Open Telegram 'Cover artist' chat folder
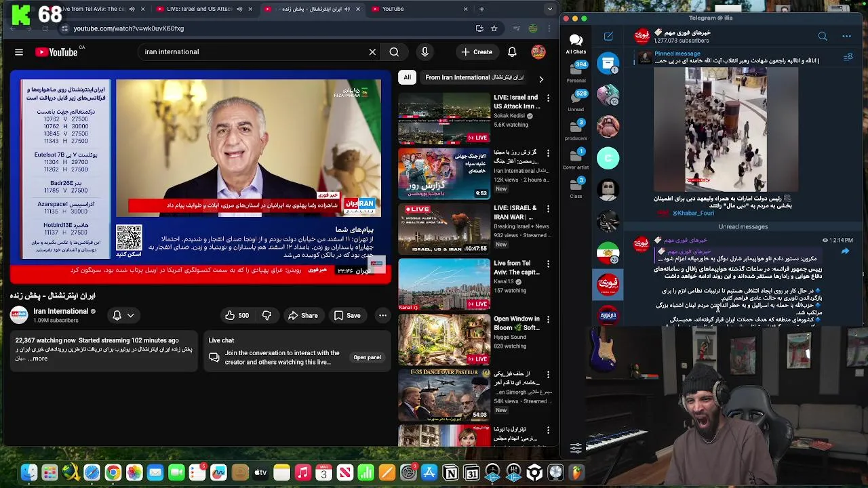Screen dimensions: 868x488 click(576, 159)
